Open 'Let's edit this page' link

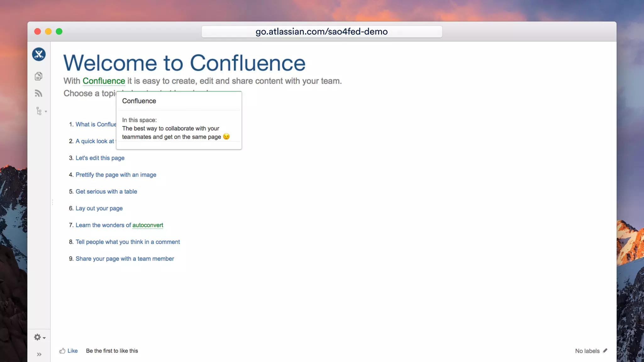coord(100,158)
